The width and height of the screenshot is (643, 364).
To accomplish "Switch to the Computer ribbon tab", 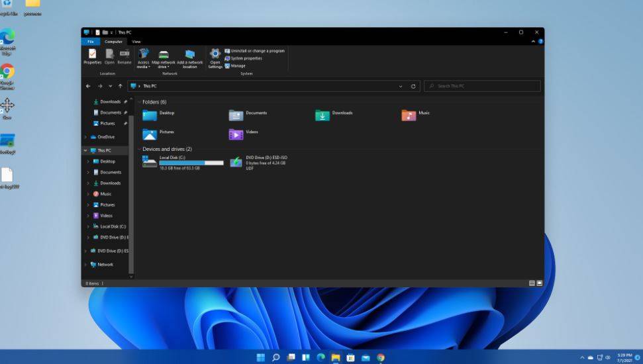I will [x=113, y=42].
